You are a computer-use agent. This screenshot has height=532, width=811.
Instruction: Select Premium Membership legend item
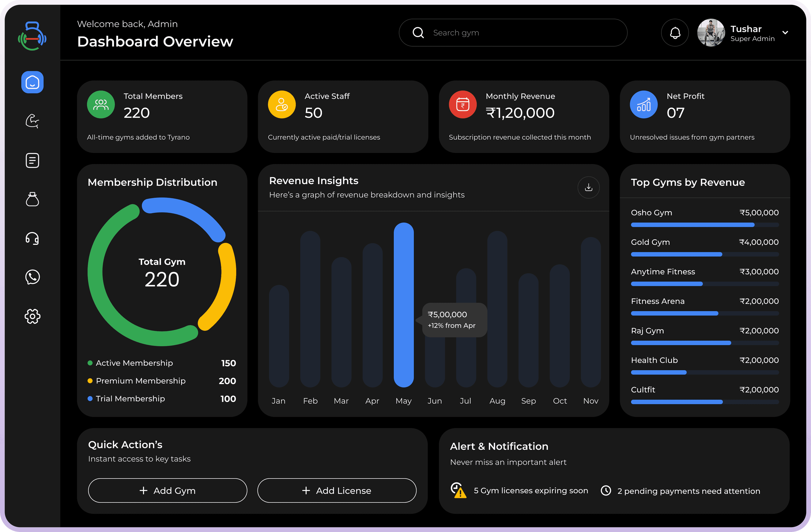[140, 381]
